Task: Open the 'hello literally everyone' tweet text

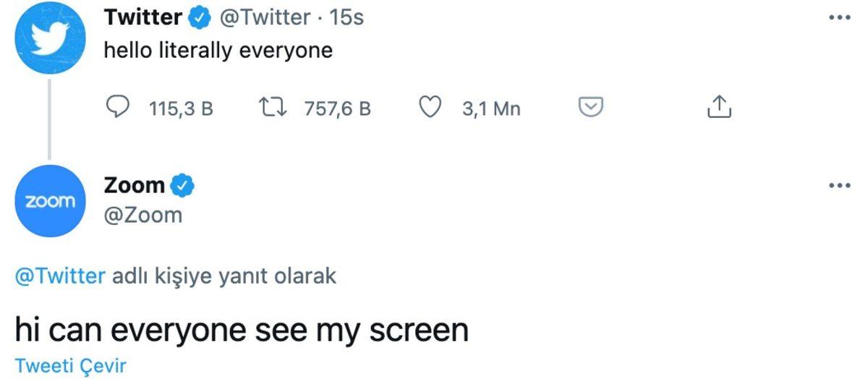Action: click(x=218, y=51)
